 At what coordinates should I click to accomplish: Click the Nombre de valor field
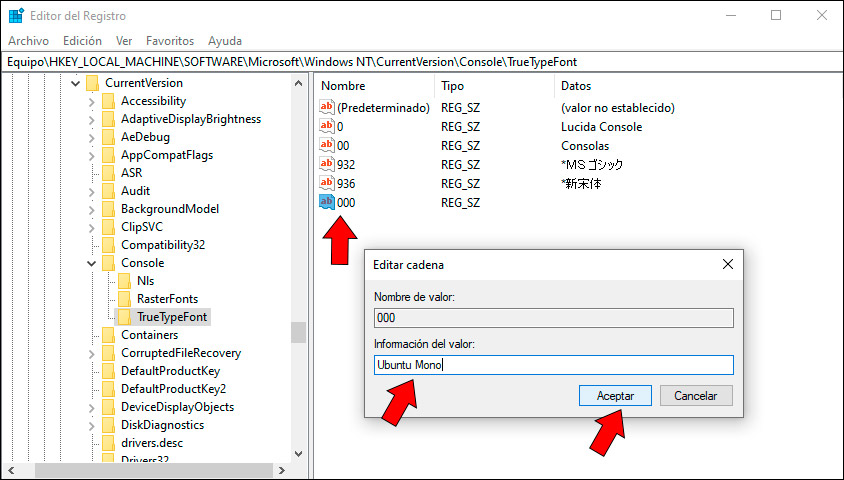(x=554, y=317)
